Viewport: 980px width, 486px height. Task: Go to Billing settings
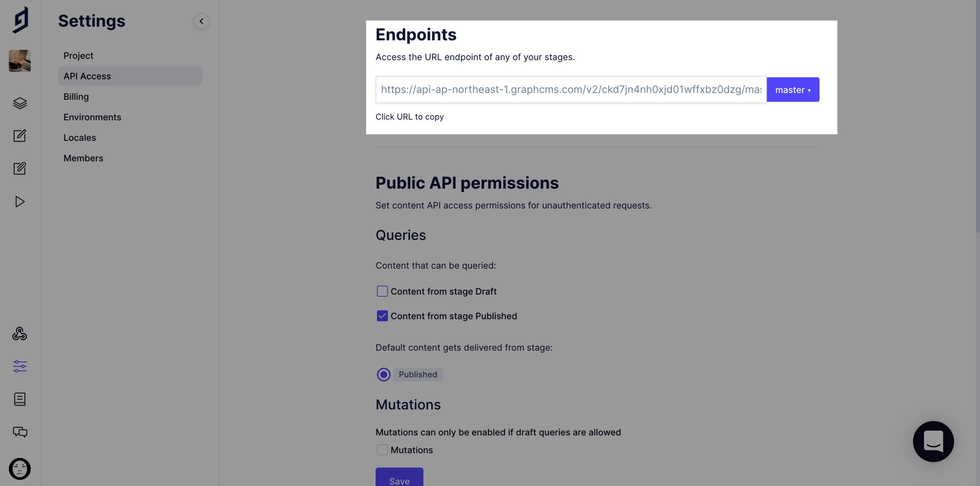[x=76, y=96]
